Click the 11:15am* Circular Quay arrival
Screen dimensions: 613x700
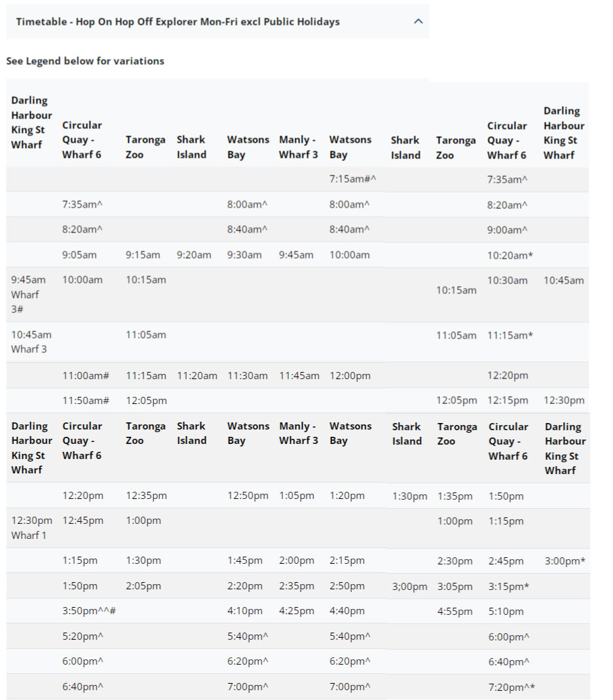(510, 335)
